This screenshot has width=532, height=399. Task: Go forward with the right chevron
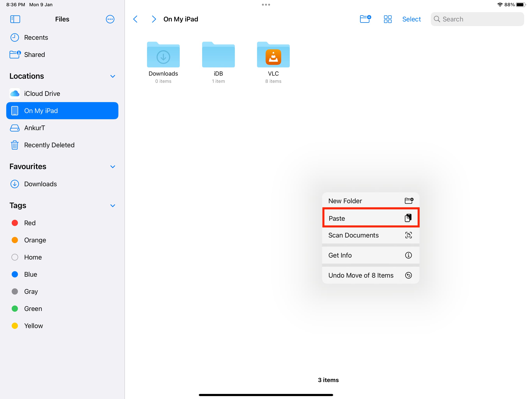(154, 19)
